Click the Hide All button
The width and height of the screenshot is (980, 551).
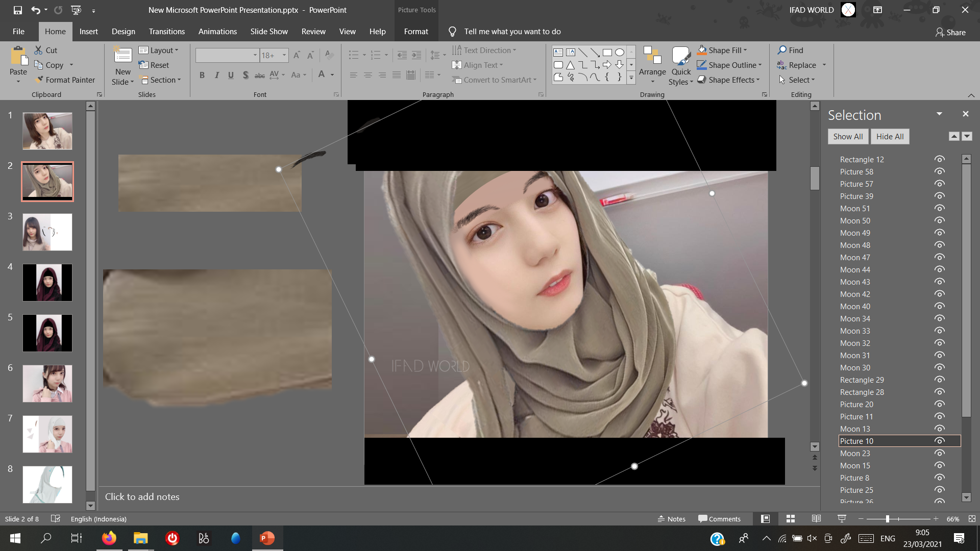tap(890, 137)
